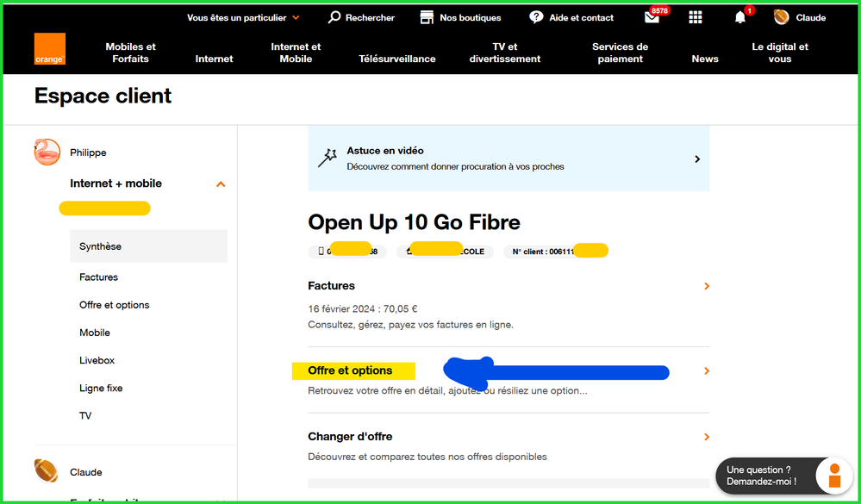Viewport: 861px width, 504px height.
Task: Open the News menu item
Action: tap(705, 59)
